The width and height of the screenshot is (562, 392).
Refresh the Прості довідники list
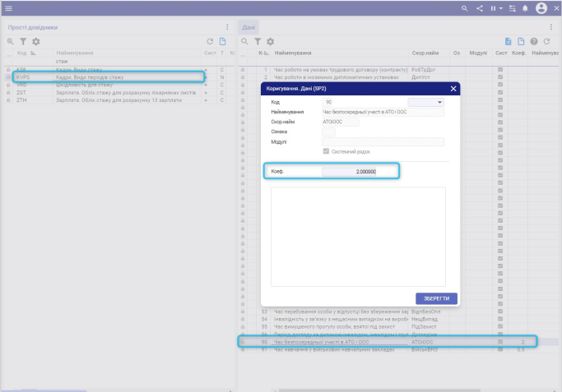tap(210, 41)
